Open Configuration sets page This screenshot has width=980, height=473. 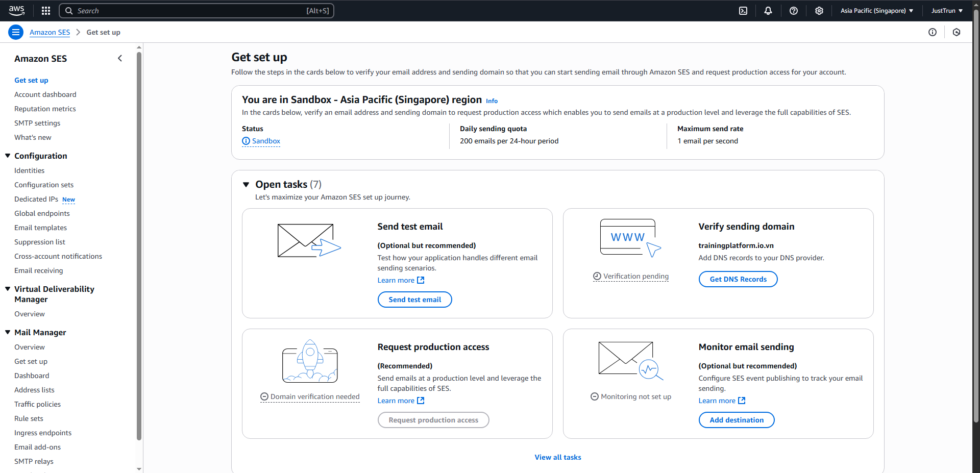(44, 185)
